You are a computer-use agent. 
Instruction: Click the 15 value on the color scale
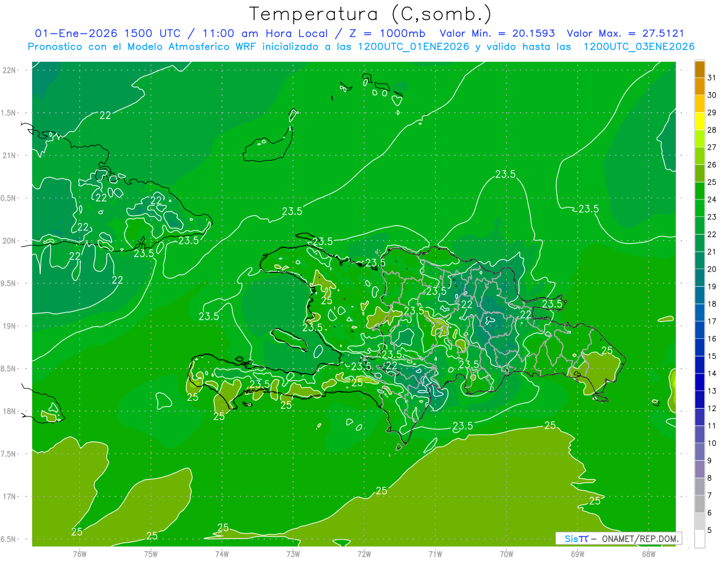(712, 356)
